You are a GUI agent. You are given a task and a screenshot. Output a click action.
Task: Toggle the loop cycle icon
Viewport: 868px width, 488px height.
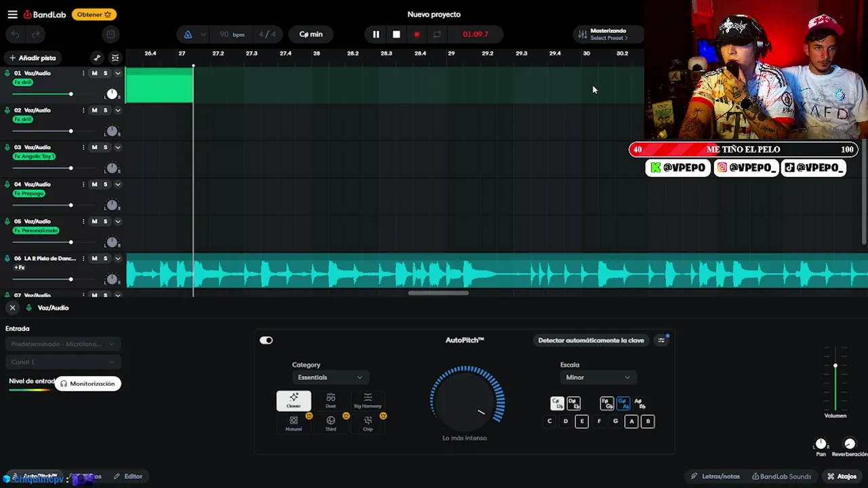coord(437,34)
